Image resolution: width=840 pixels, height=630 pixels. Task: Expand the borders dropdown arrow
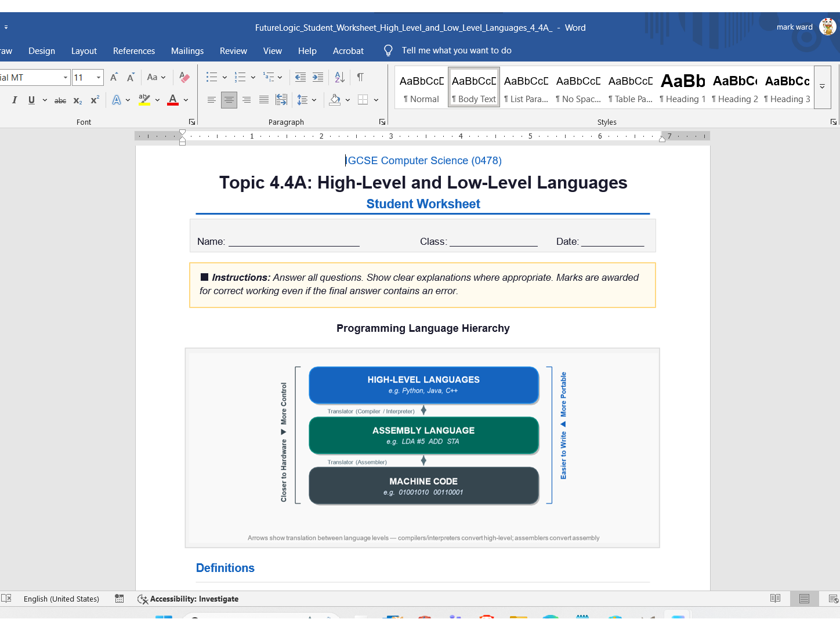pos(376,100)
